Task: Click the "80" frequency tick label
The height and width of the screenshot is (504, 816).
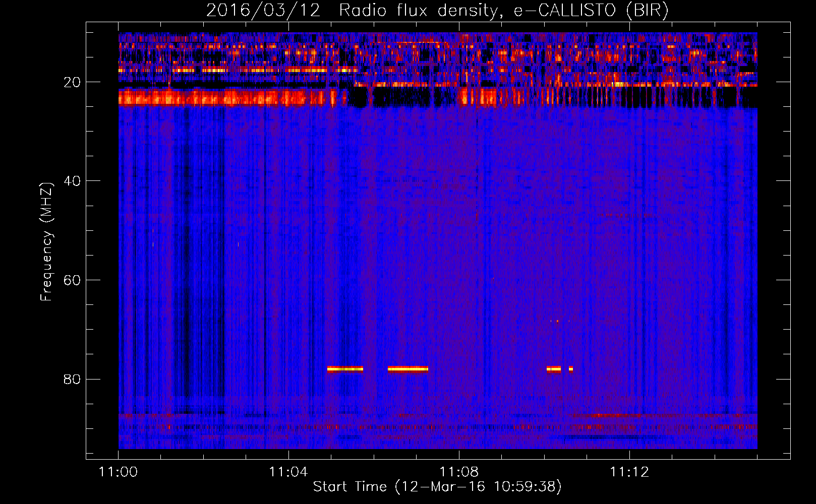Action: tap(72, 379)
